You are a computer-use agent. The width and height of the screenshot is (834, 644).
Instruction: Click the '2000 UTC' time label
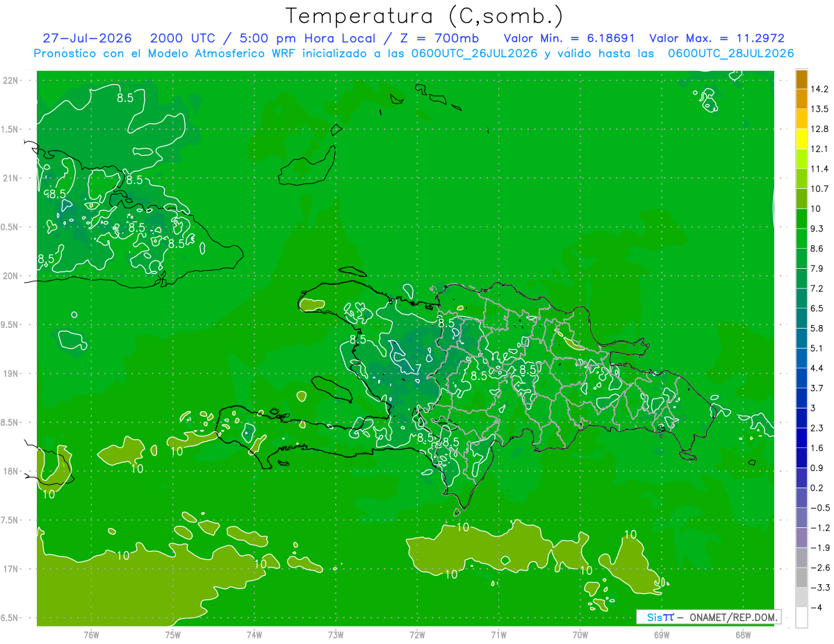tap(182, 38)
